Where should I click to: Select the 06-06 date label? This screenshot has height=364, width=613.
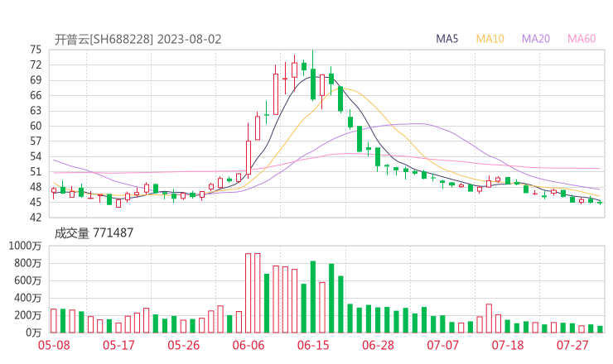point(249,345)
